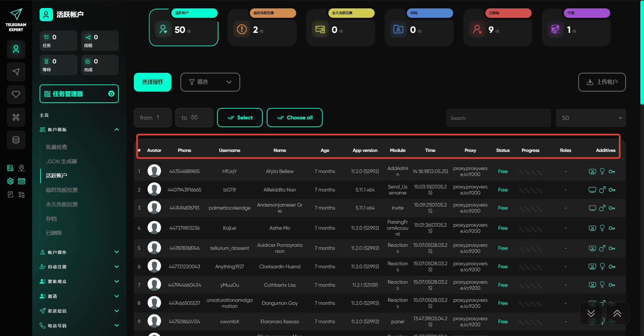Click the green settings gear icon

[x=10, y=181]
